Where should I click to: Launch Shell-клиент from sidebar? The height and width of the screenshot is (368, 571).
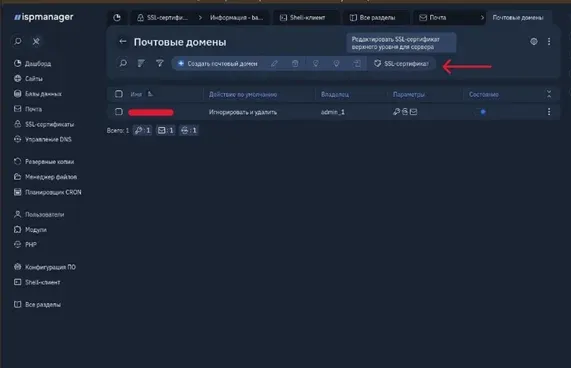coord(37,282)
